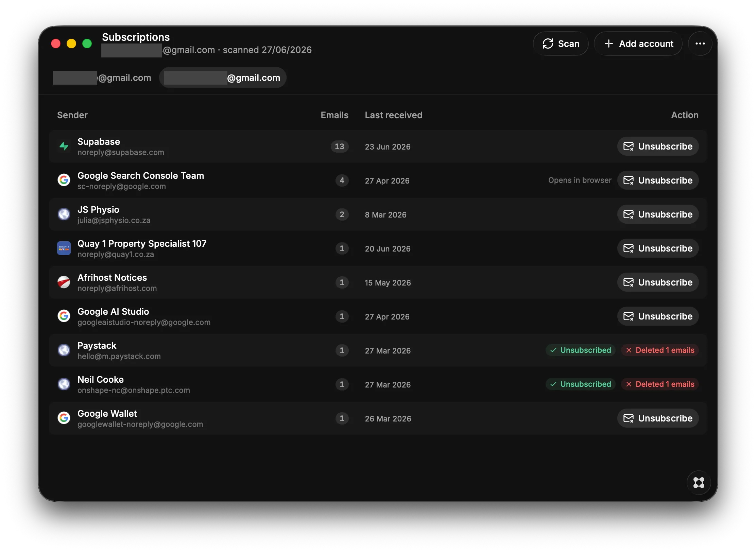Click the floating four-dot icon at bottom right
Screen dimensions: 756x552
699,483
